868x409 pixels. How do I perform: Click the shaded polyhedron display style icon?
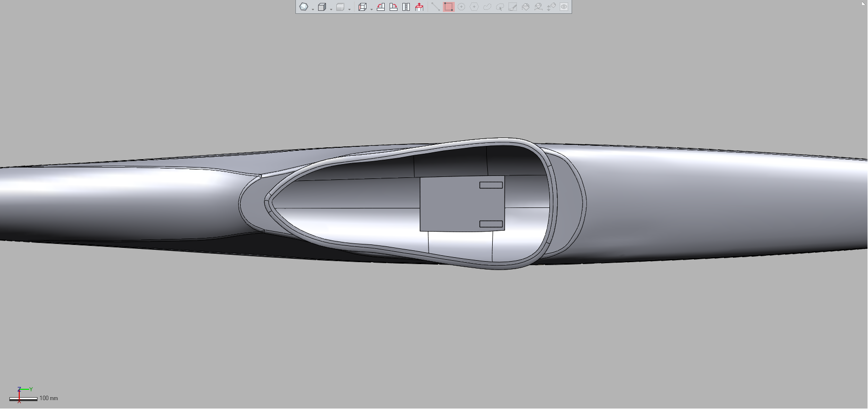[304, 7]
